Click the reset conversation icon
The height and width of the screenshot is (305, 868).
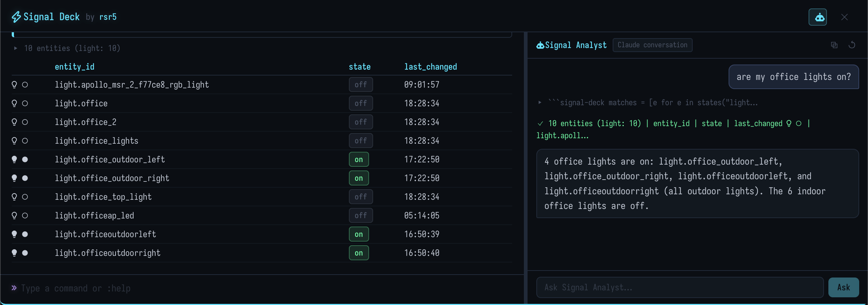852,45
